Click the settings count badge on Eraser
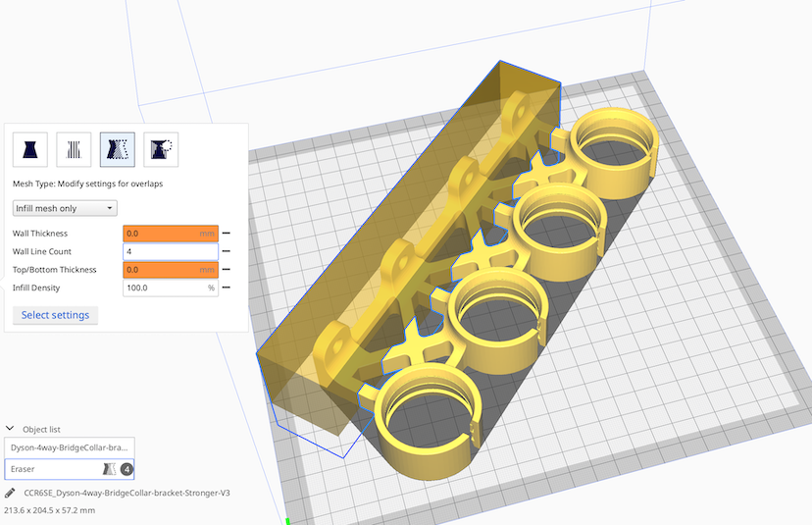The width and height of the screenshot is (812, 525). pos(127,469)
